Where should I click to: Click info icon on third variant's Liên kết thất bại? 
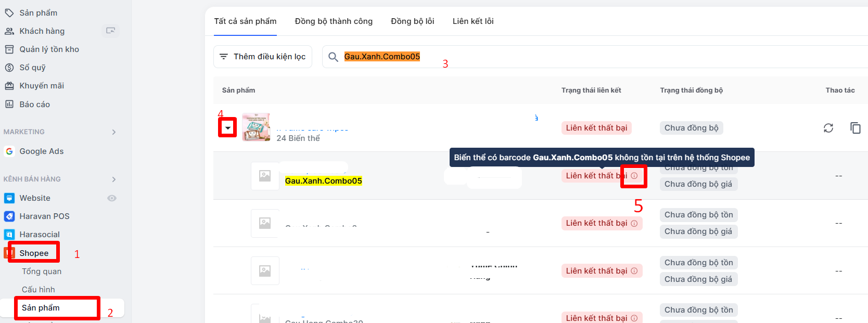[634, 271]
